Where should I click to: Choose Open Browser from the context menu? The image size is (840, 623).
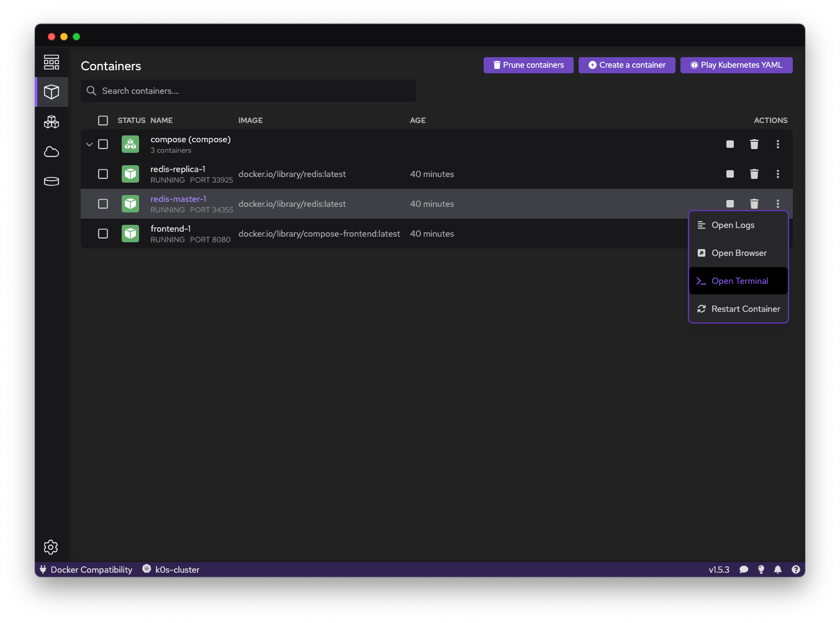click(x=738, y=253)
